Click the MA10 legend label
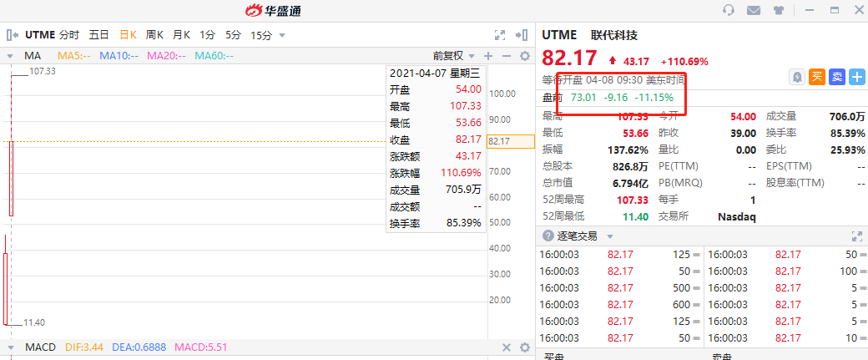This screenshot has width=868, height=360. pos(119,55)
